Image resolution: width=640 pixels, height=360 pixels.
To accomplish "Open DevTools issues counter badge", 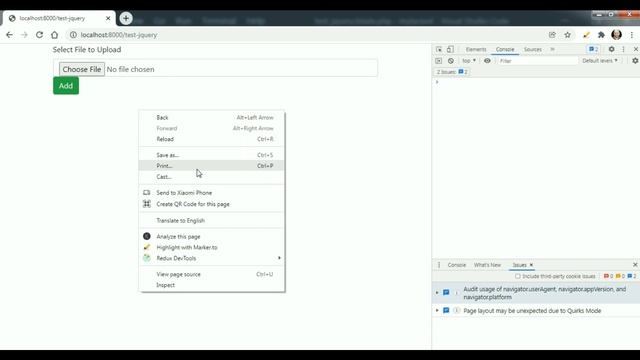I will point(593,49).
